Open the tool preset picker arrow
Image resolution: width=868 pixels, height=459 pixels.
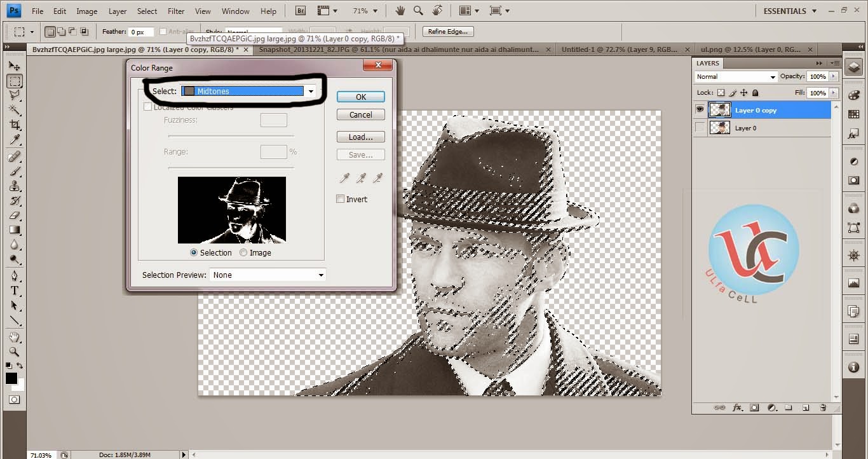33,31
